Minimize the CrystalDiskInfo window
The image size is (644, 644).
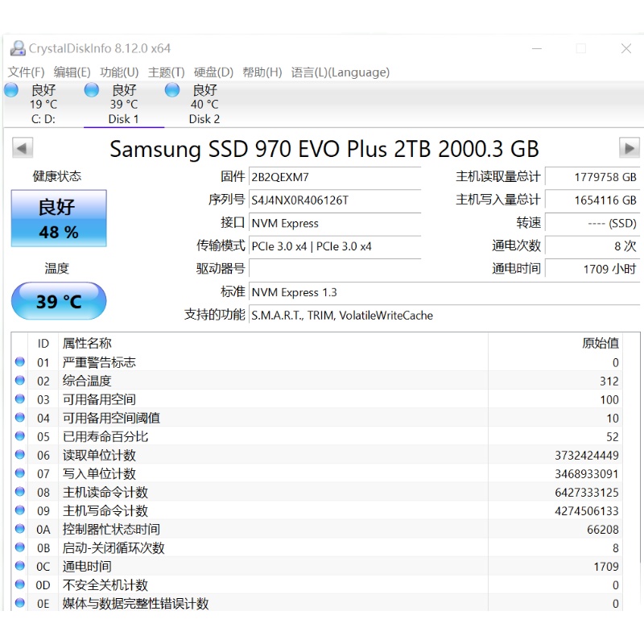(536, 48)
